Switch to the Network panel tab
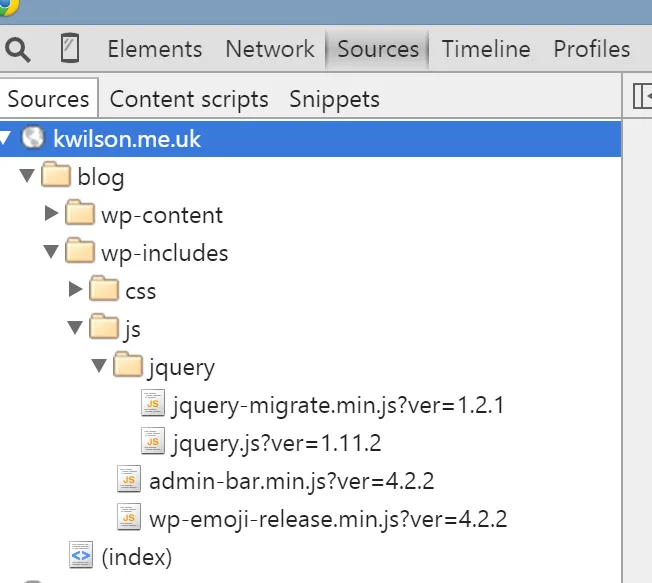This screenshot has height=583, width=652. click(x=269, y=49)
